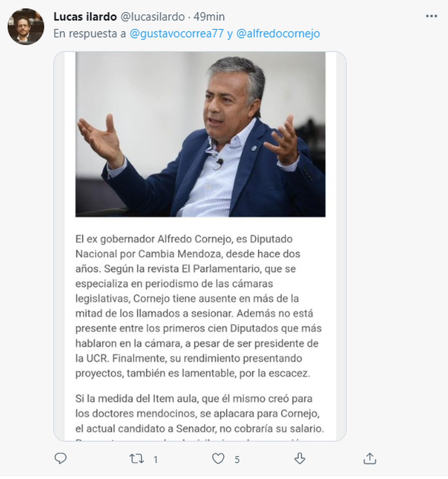Screen dimensions: 448x479
Task: Click the "En respuesta a" label
Action: pos(90,34)
